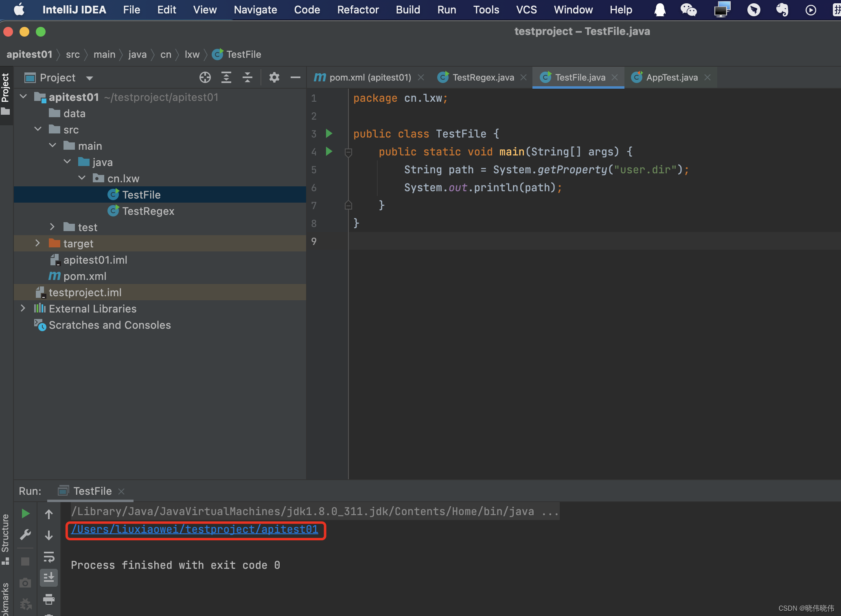This screenshot has width=841, height=616.
Task: Click the src breadcrumb in navigation bar
Action: click(x=72, y=55)
